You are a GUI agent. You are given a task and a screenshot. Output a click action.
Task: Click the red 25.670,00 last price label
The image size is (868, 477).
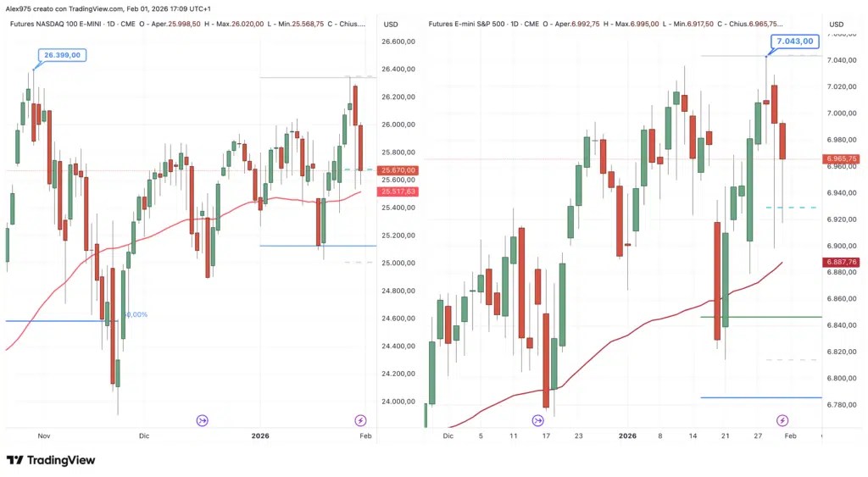pyautogui.click(x=398, y=170)
